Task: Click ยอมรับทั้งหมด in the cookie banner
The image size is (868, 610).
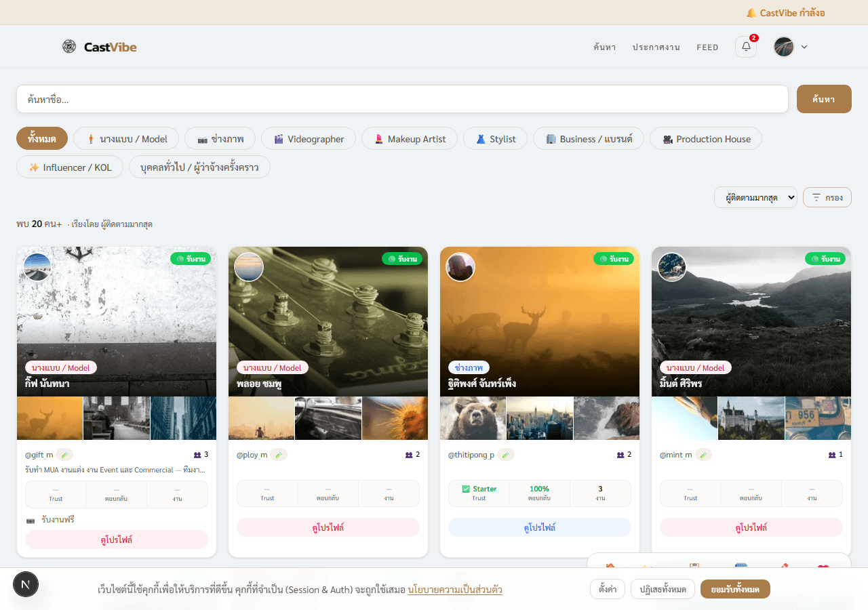Action: click(x=735, y=590)
